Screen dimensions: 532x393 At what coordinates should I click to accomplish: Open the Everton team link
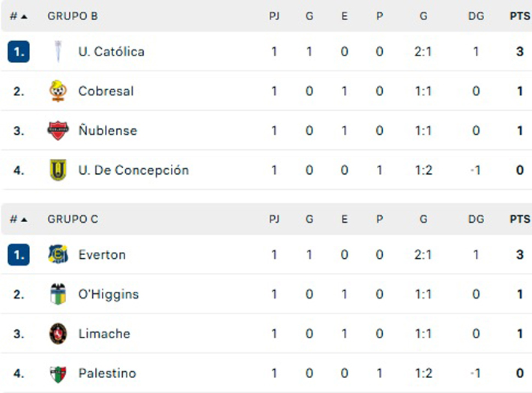point(102,255)
